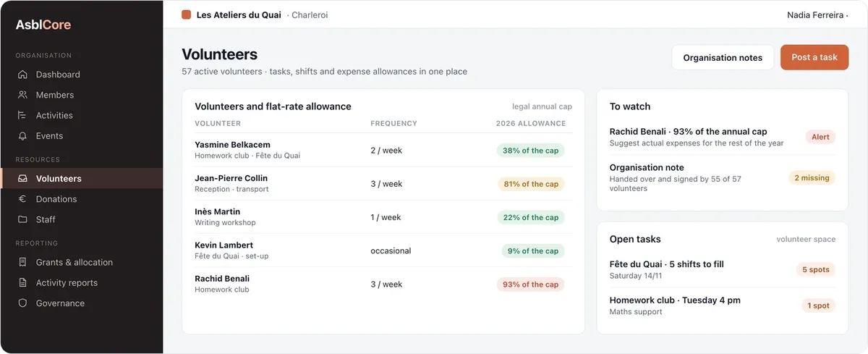868x354 pixels.
Task: Click the Governance shield icon
Action: 22,303
